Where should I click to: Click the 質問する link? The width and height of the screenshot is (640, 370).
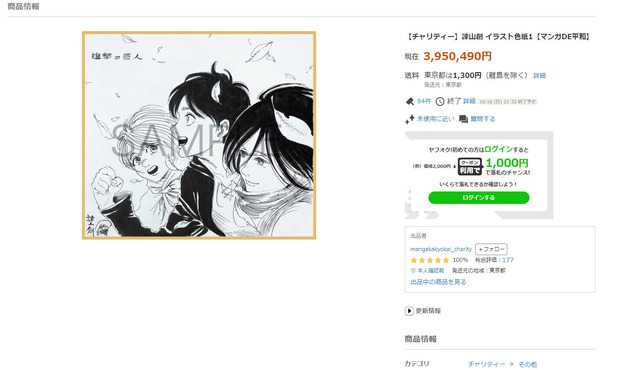click(482, 119)
